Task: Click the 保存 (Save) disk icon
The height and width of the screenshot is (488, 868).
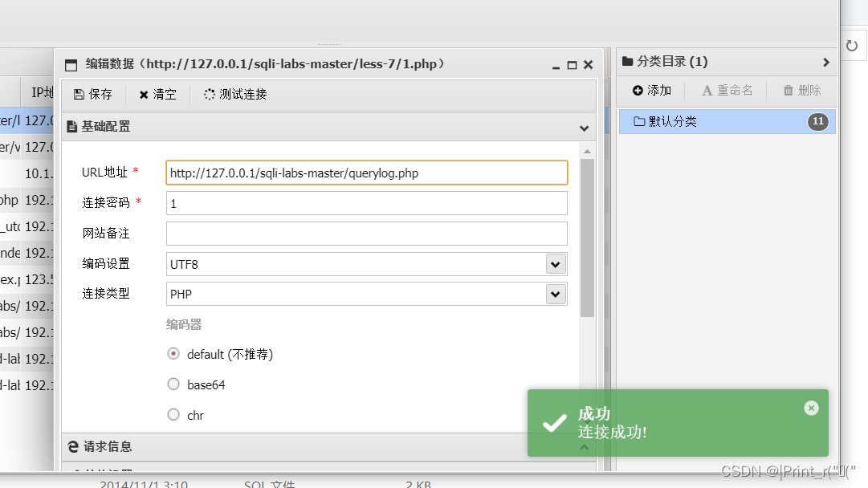Action: [x=80, y=94]
